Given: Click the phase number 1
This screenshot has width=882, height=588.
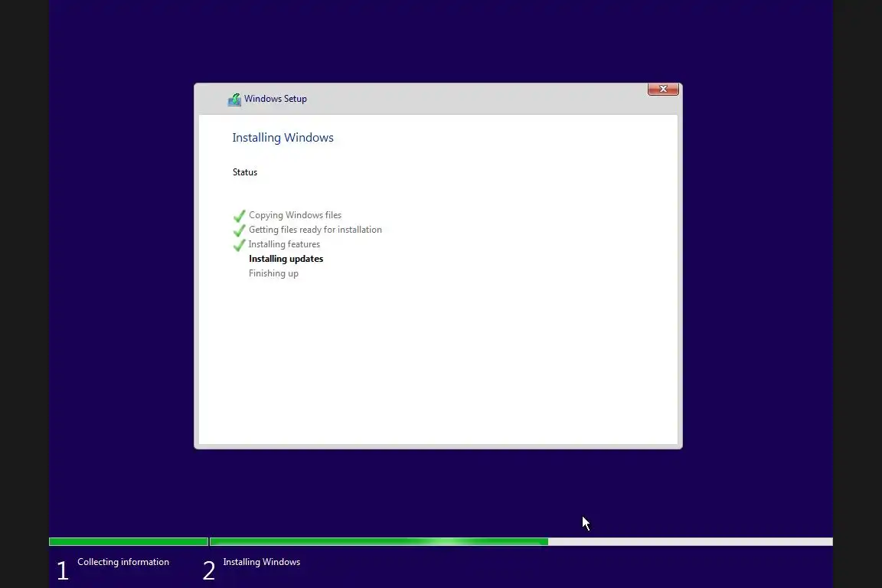Looking at the screenshot, I should pos(63,570).
